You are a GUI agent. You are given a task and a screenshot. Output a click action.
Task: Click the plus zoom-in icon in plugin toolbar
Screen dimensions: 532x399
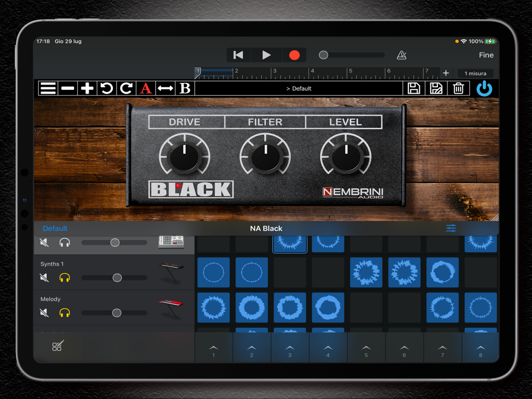tap(87, 88)
